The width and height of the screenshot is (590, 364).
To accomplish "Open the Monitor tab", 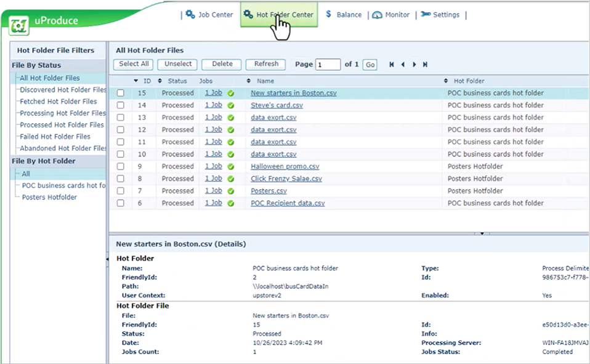I will 390,15.
